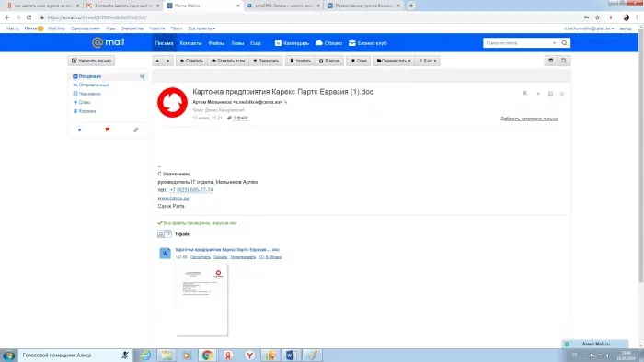
Task: Expand search options dropdown arrow
Action: click(554, 43)
